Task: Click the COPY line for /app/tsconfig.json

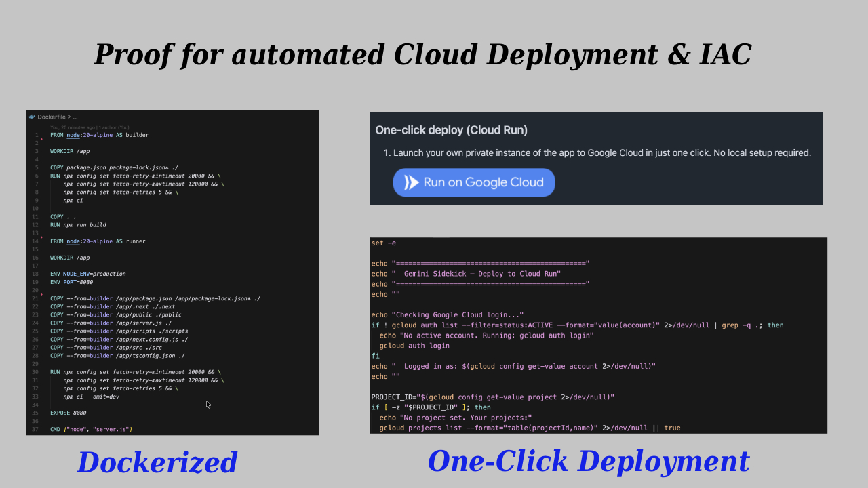Action: 117,356
